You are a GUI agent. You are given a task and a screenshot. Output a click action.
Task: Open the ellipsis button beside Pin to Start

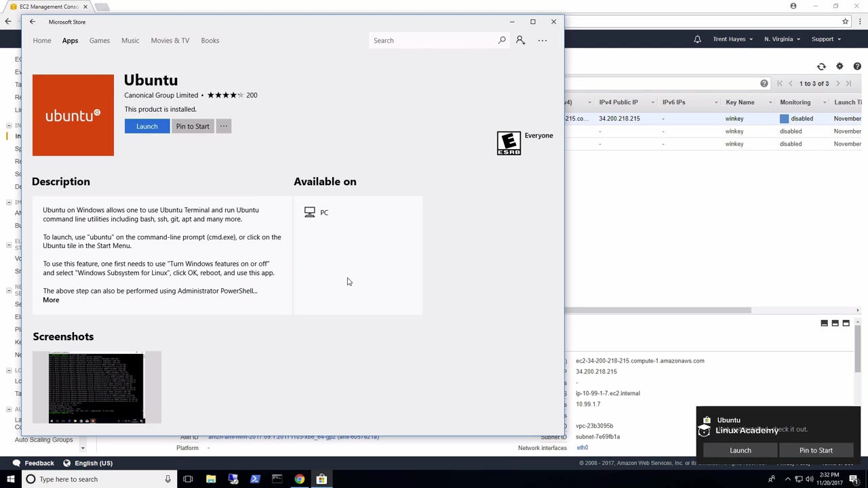click(x=224, y=126)
